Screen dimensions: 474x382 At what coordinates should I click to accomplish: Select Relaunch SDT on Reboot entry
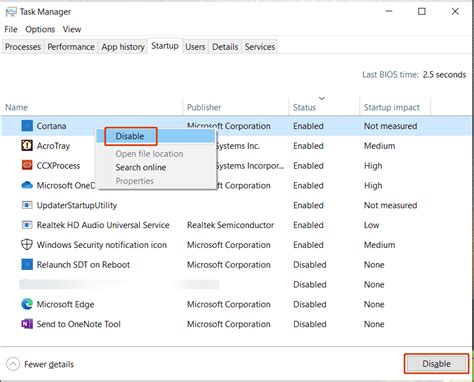[x=83, y=265]
